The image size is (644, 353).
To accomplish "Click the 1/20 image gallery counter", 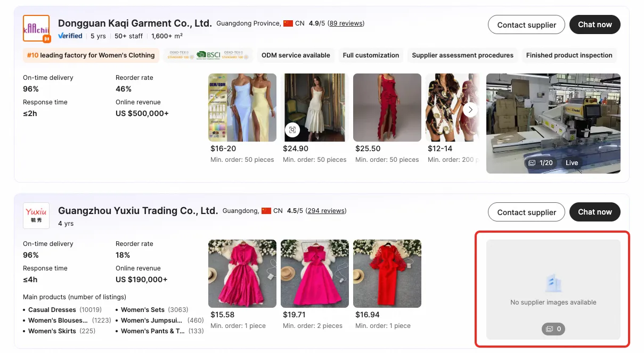I will click(541, 163).
